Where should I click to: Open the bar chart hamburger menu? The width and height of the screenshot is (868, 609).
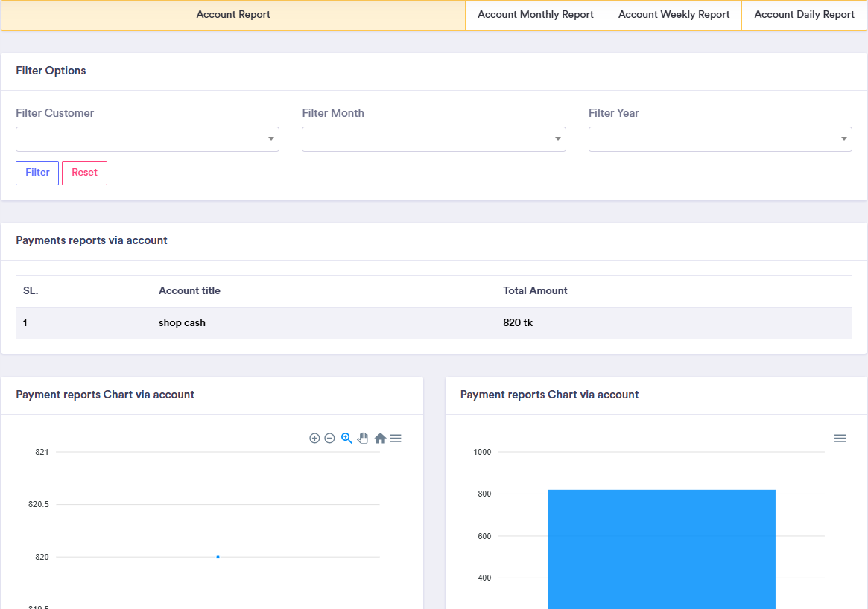[840, 438]
